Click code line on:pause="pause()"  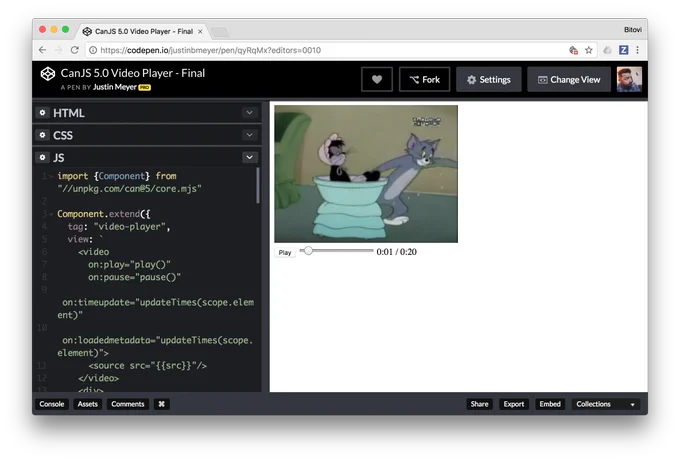pos(134,277)
